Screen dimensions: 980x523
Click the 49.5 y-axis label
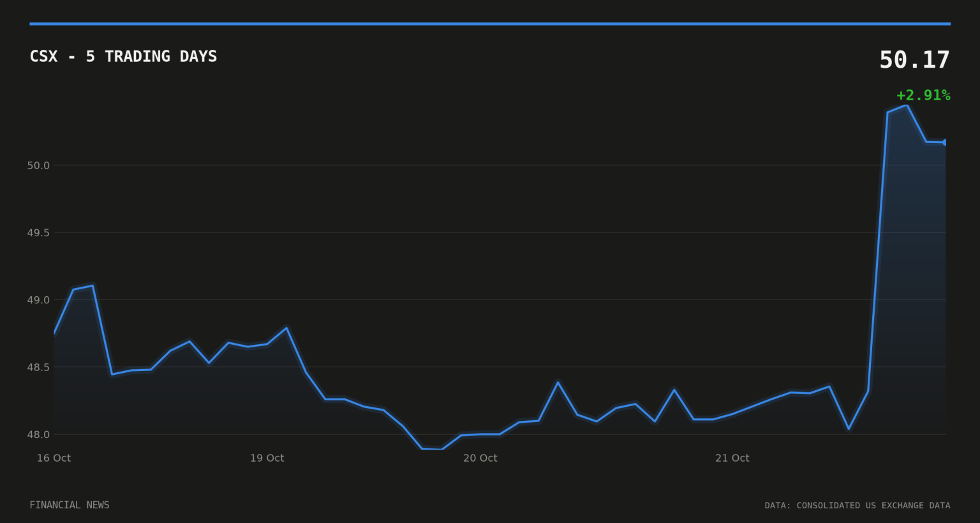click(x=38, y=232)
